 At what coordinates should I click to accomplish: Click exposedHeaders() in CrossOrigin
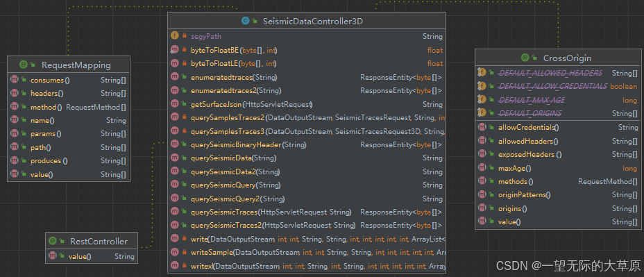pos(557,154)
